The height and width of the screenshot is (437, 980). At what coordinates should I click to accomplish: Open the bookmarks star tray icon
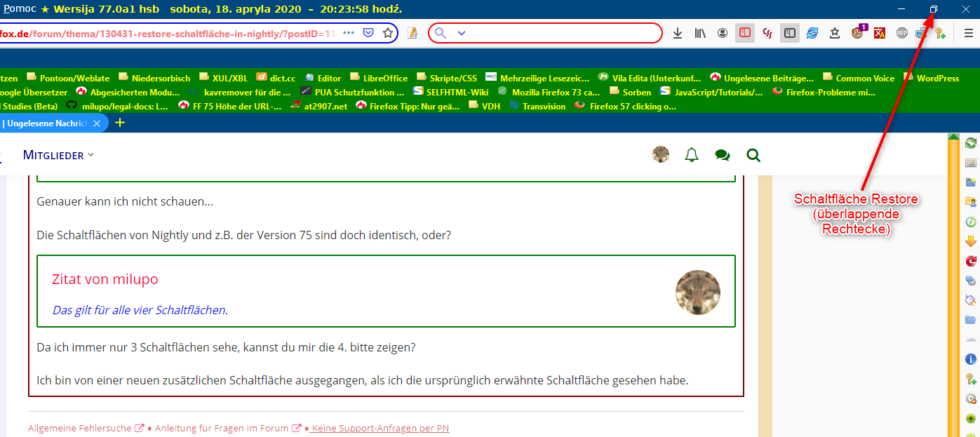pyautogui.click(x=835, y=33)
